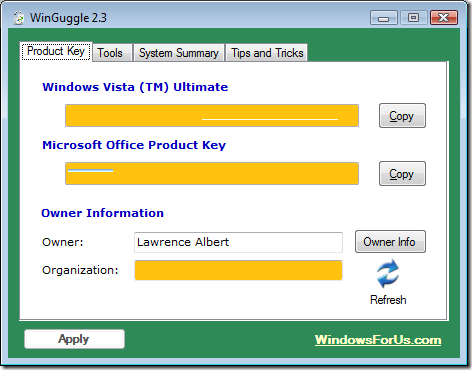Select the Tips and Tricks tab

[x=267, y=53]
